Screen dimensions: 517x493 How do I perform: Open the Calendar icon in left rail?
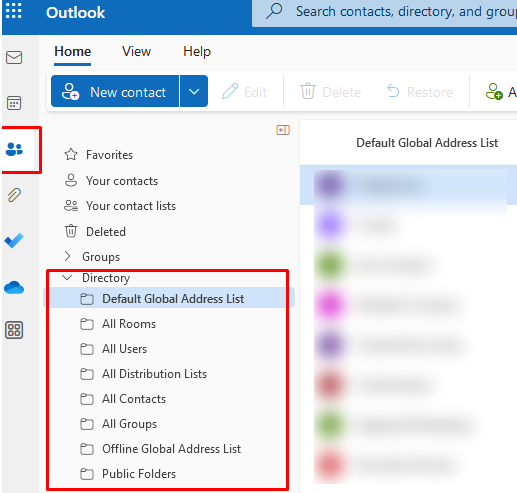point(14,103)
